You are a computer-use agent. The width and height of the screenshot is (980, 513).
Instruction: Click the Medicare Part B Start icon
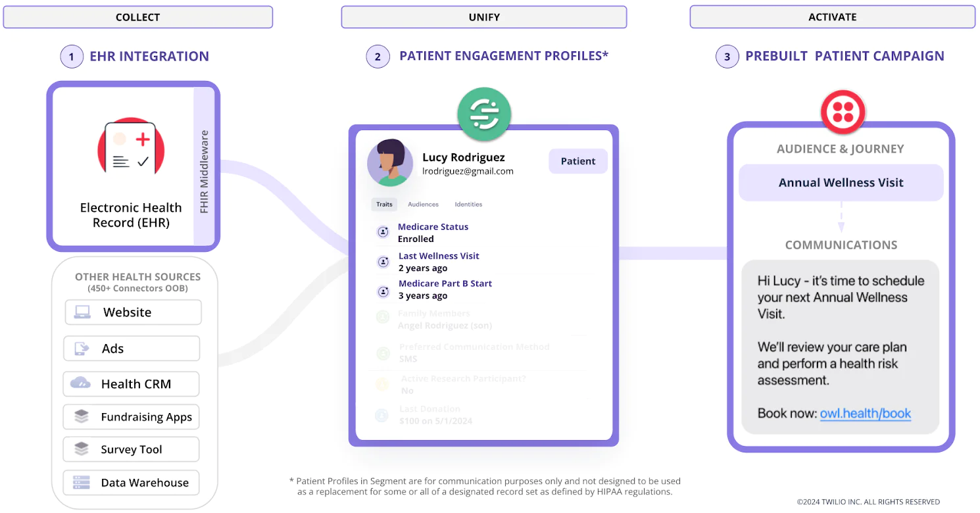click(383, 291)
